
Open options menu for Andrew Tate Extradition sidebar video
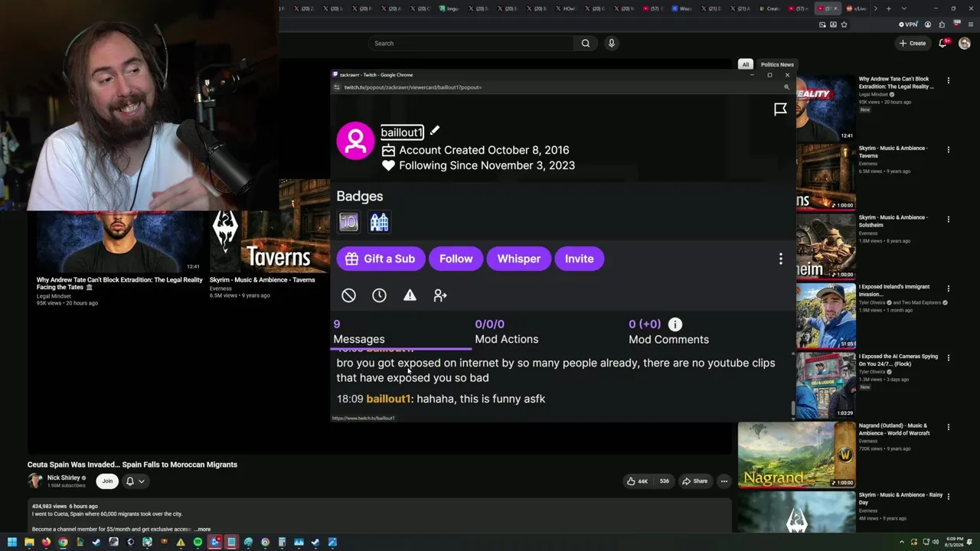(948, 80)
